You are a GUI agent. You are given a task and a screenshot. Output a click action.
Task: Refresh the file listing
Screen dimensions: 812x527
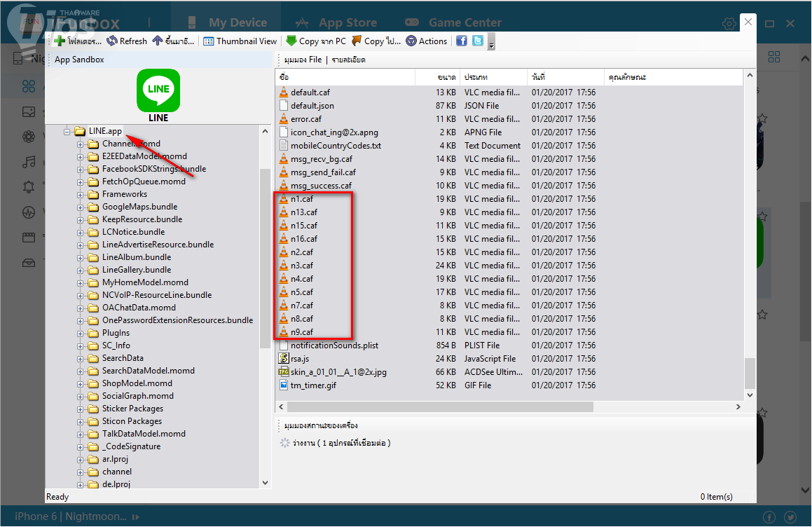(127, 41)
